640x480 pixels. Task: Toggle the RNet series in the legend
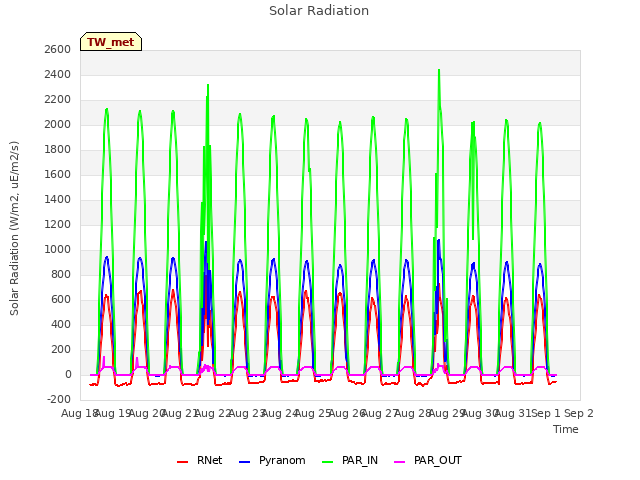pos(200,460)
